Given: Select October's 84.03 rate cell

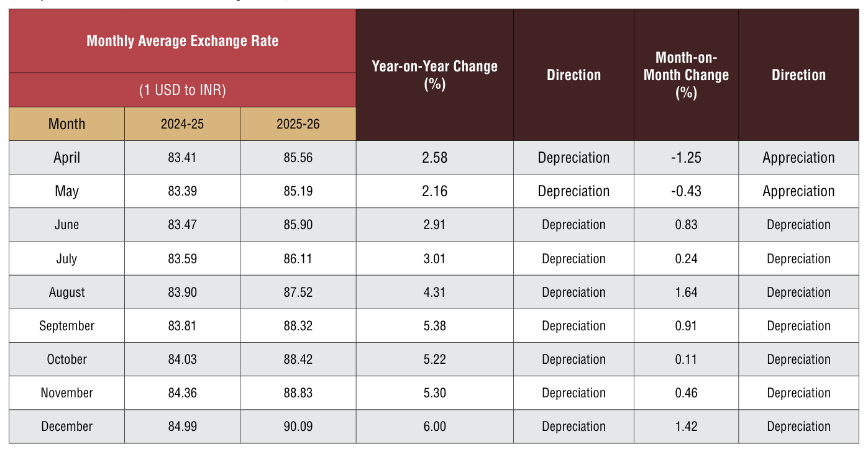Looking at the screenshot, I should (x=182, y=359).
